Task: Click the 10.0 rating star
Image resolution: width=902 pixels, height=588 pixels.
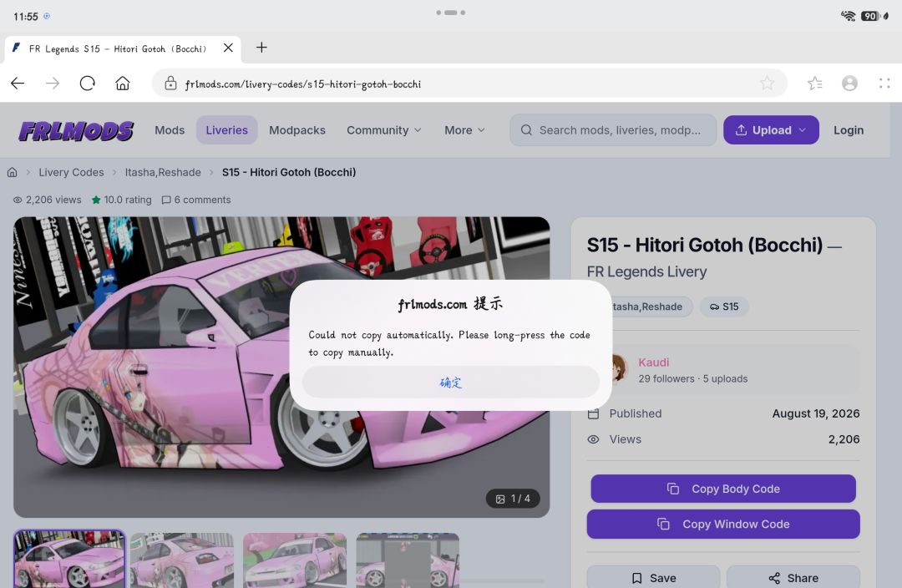Action: click(96, 200)
